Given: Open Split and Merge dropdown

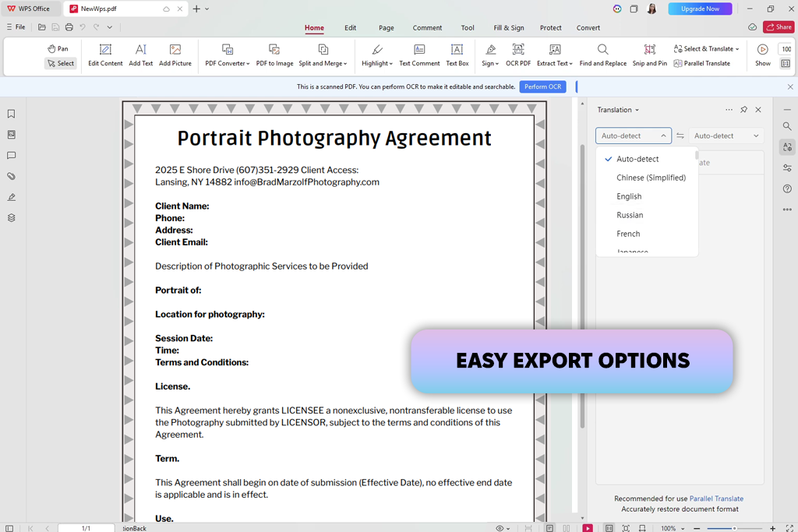Looking at the screenshot, I should coord(323,55).
